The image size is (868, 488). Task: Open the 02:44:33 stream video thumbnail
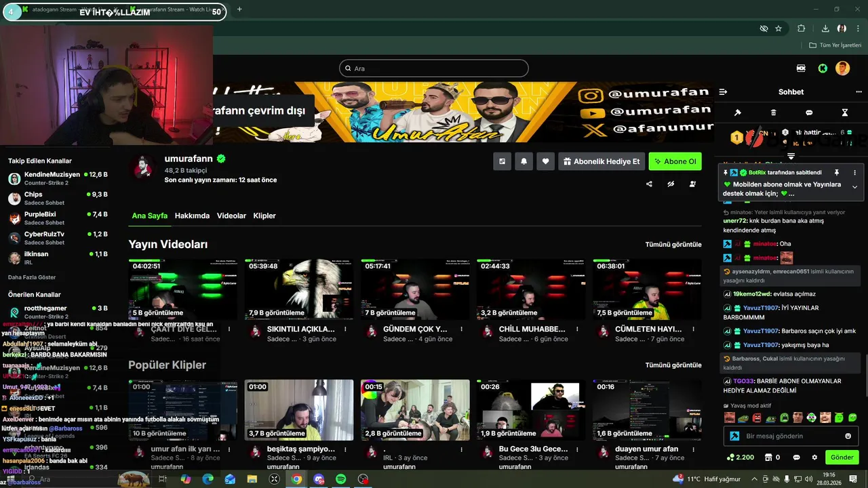(531, 289)
